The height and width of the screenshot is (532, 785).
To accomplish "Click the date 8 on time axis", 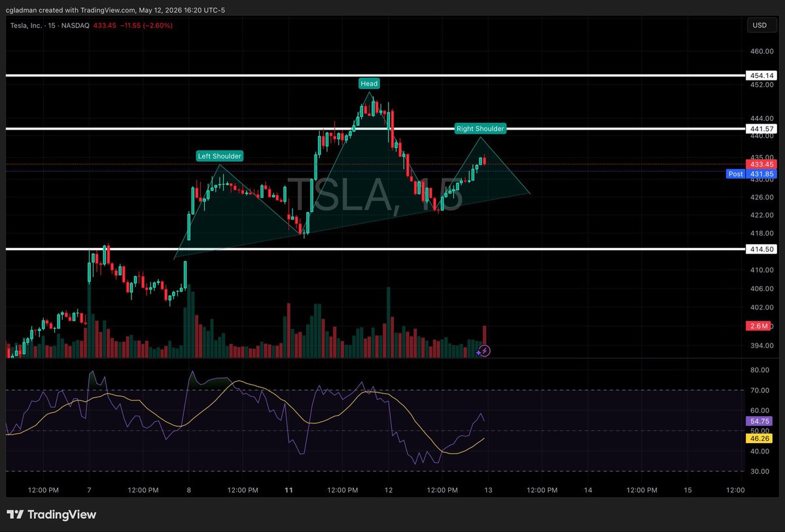I will point(188,490).
